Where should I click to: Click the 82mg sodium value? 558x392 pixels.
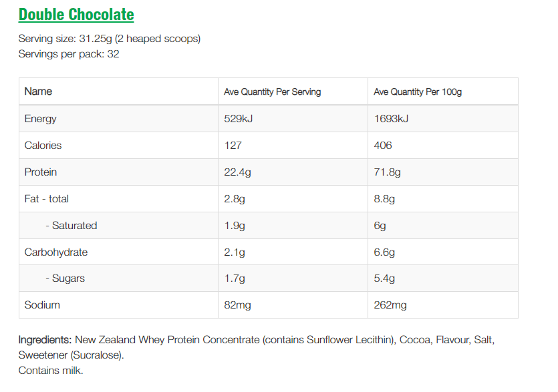[237, 305]
